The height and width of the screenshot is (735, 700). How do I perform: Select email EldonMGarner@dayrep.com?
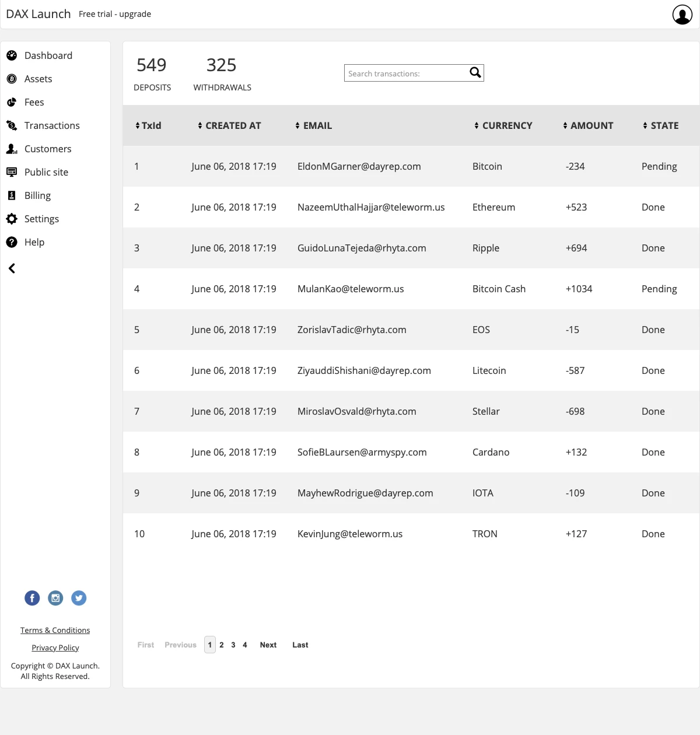click(359, 166)
